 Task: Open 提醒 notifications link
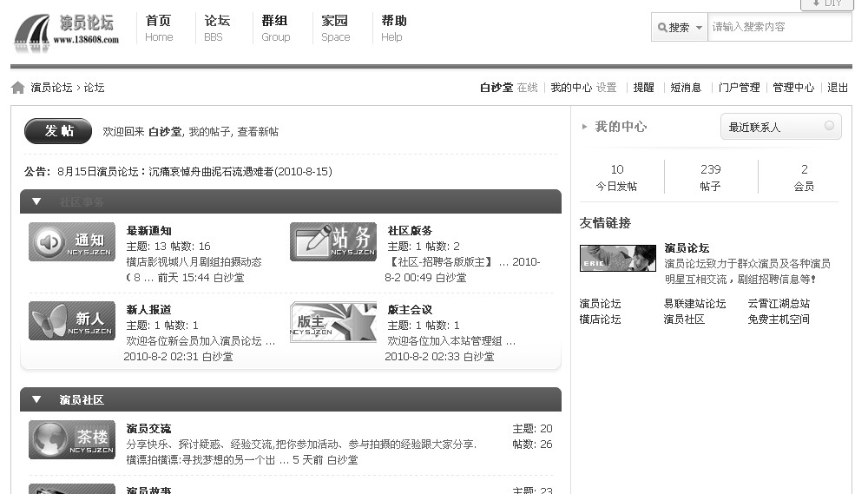point(644,88)
